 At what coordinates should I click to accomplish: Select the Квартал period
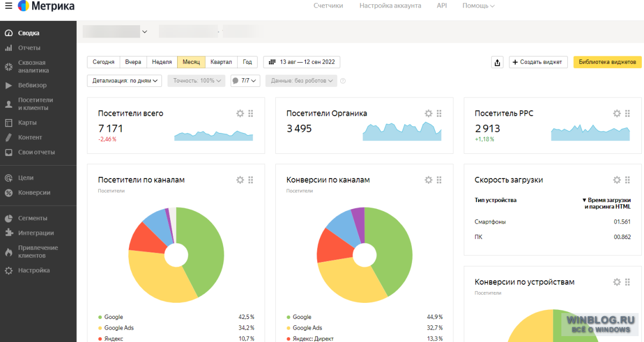click(x=221, y=62)
